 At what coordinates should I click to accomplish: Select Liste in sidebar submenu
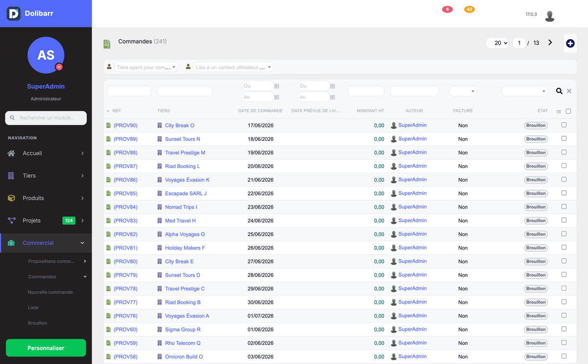[33, 308]
